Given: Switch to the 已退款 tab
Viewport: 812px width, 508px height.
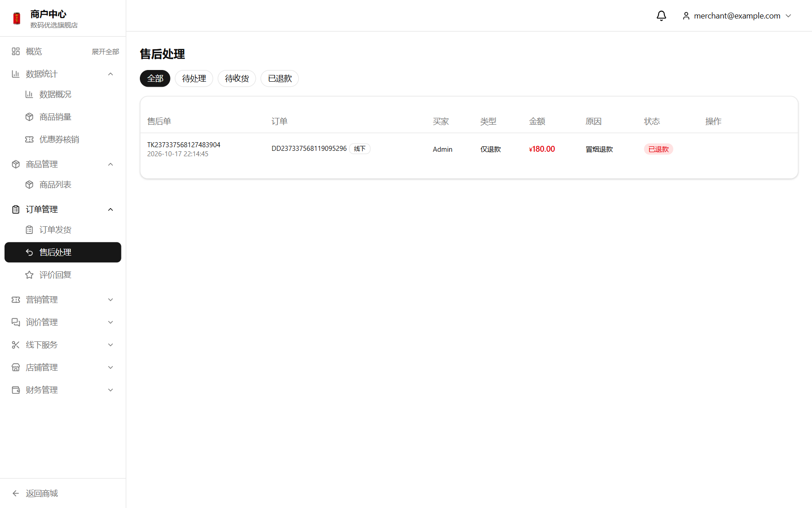Looking at the screenshot, I should tap(280, 79).
